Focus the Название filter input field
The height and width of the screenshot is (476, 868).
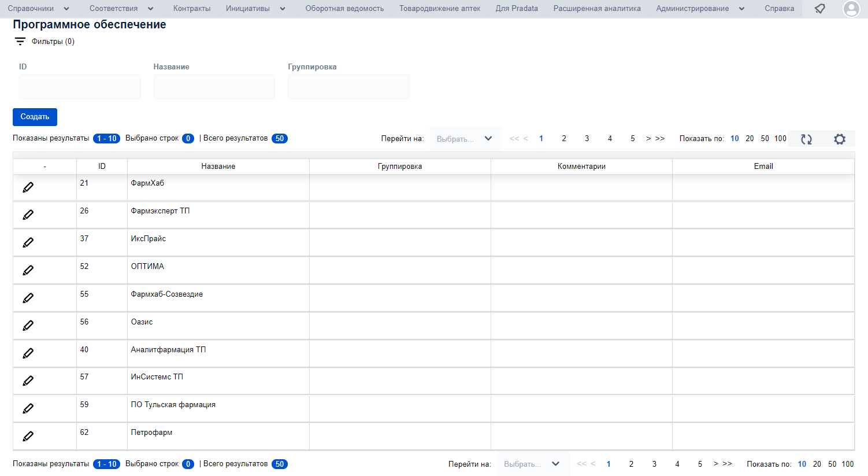pyautogui.click(x=214, y=87)
